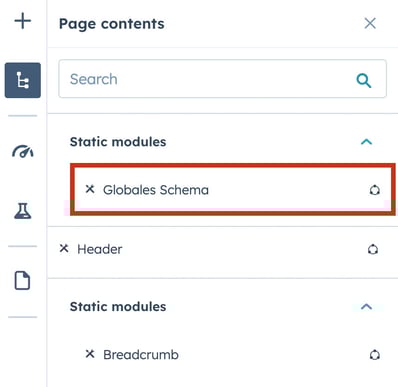Click the plus Add icon in sidebar
398x387 pixels.
[23, 21]
